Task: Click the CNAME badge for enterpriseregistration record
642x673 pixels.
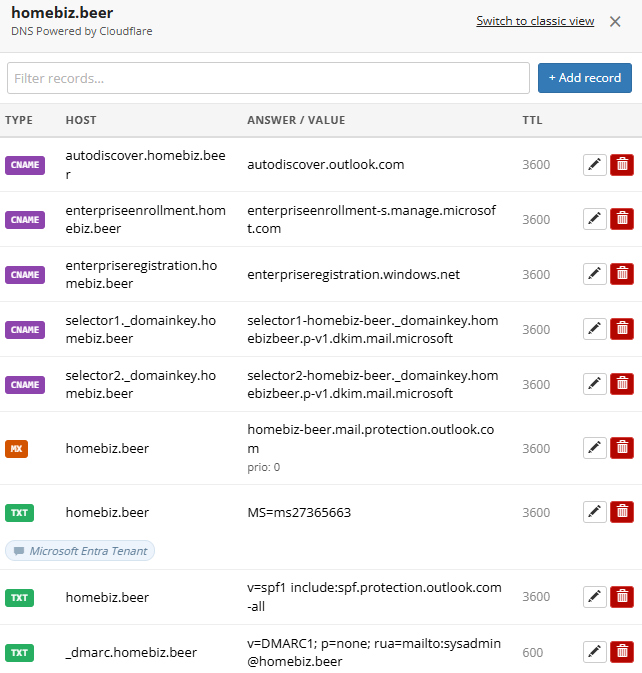Action: (25, 275)
